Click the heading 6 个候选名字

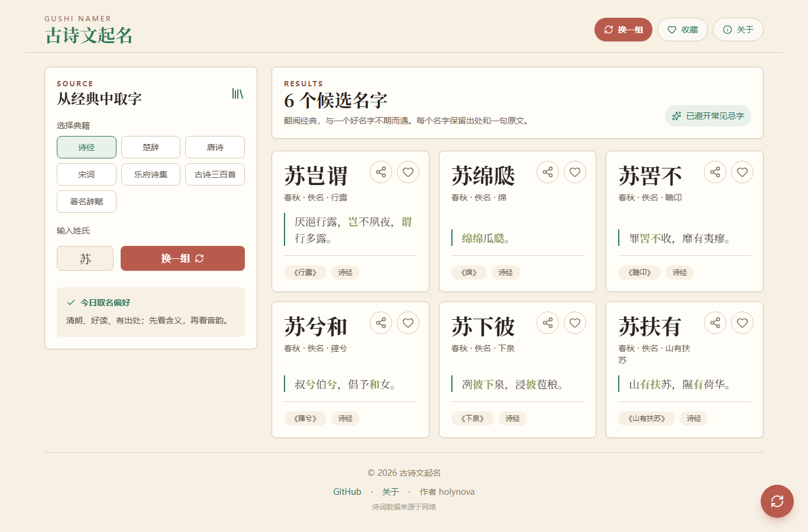tap(335, 100)
